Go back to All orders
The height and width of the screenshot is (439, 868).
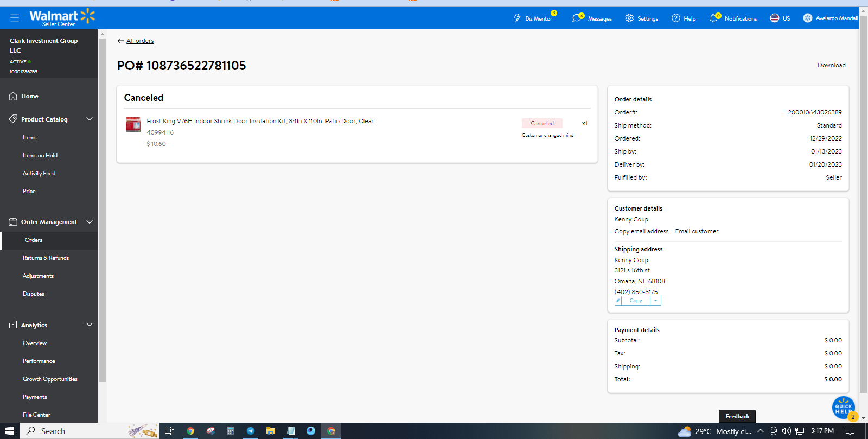coord(140,41)
